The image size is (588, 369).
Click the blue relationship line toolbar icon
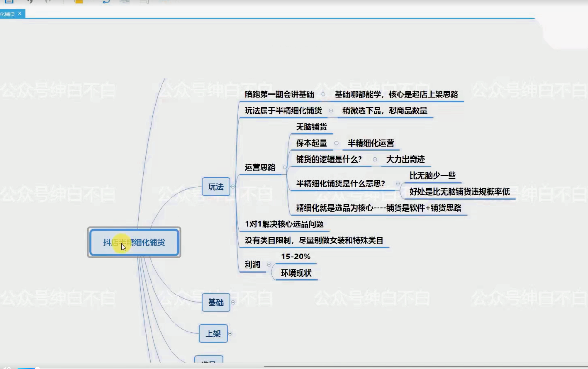tap(106, 1)
